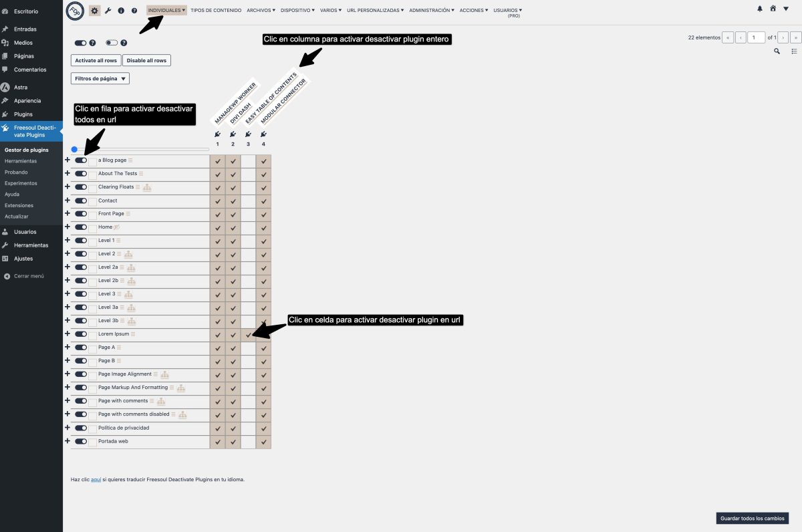Click hierarchy icon next to Level 2
The height and width of the screenshot is (532, 802).
(x=128, y=255)
